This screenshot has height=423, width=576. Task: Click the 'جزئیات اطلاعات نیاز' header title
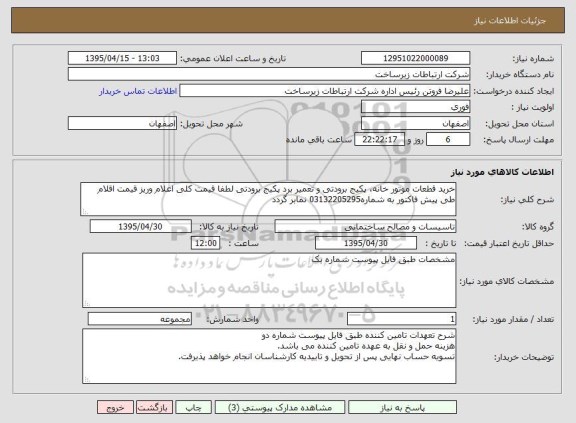[x=510, y=21]
